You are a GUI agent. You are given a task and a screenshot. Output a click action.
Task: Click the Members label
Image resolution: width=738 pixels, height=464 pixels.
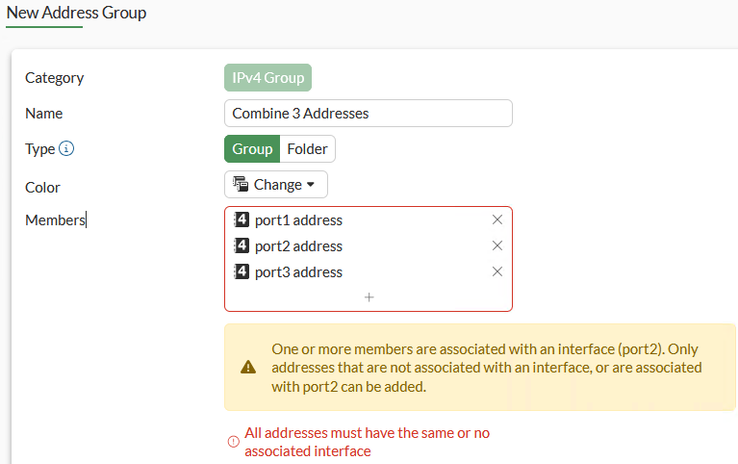click(55, 220)
